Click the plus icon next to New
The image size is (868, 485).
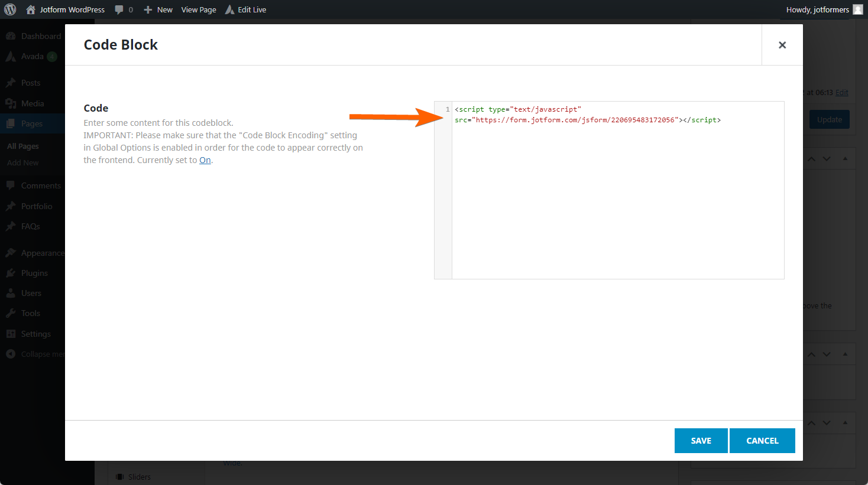(x=148, y=9)
